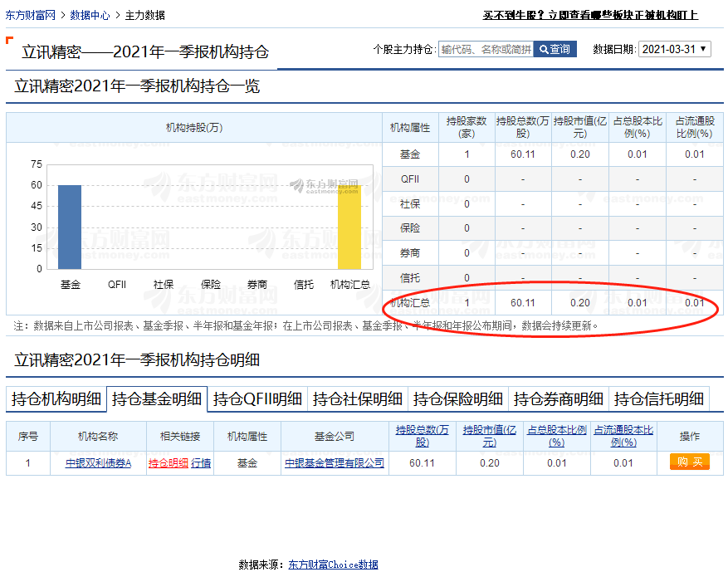Switch to the 持仓保险明细 tab
The height and width of the screenshot is (572, 728).
(458, 398)
